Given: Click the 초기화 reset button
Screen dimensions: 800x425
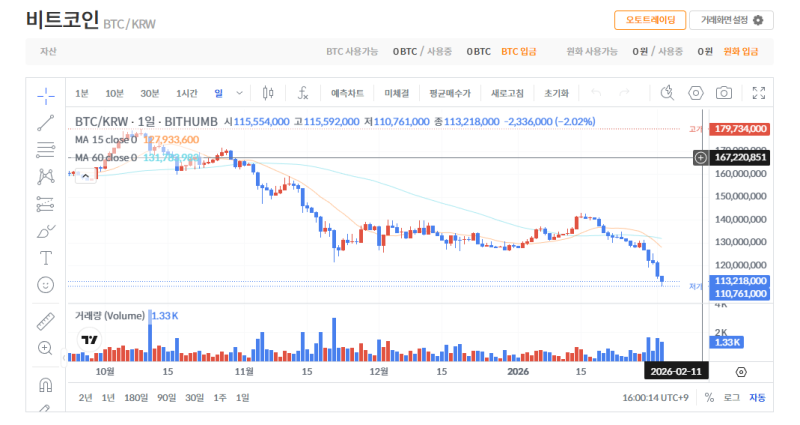Looking at the screenshot, I should [x=556, y=93].
